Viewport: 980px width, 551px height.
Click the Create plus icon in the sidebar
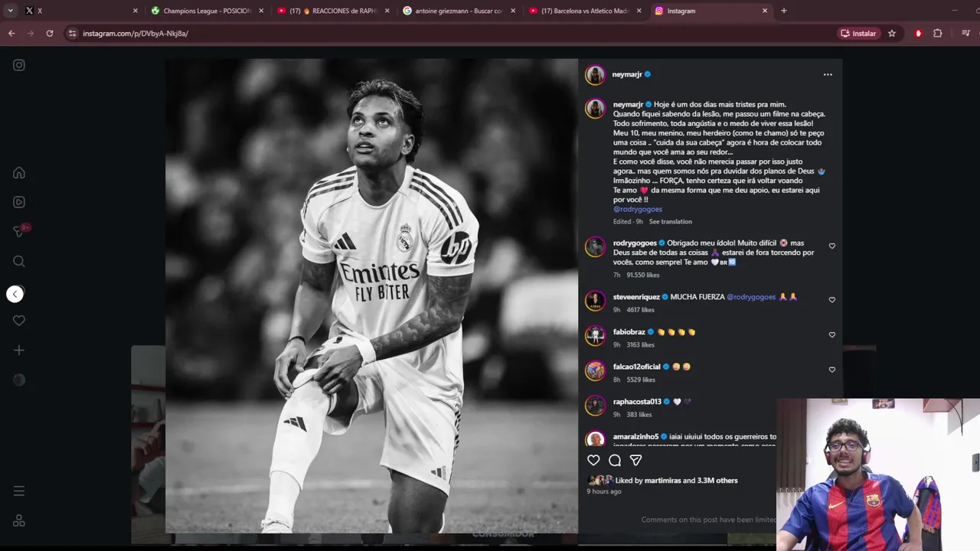pyautogui.click(x=19, y=350)
